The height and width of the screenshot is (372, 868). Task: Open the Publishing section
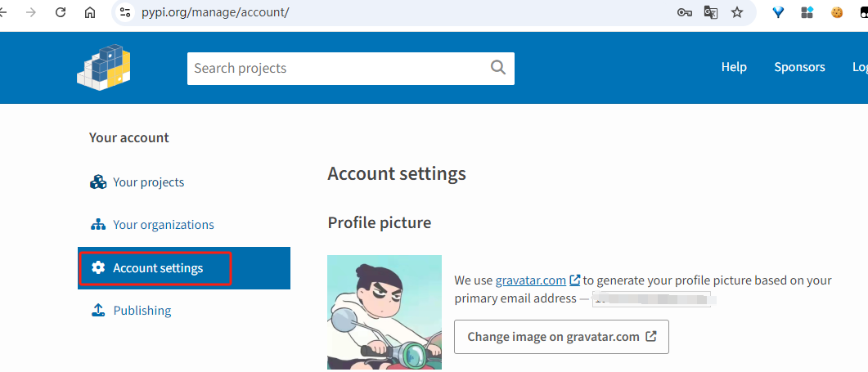pyautogui.click(x=142, y=311)
